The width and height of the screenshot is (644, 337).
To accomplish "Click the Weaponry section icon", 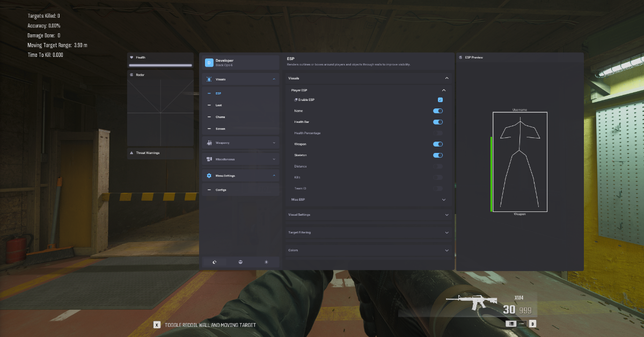I will [x=209, y=143].
